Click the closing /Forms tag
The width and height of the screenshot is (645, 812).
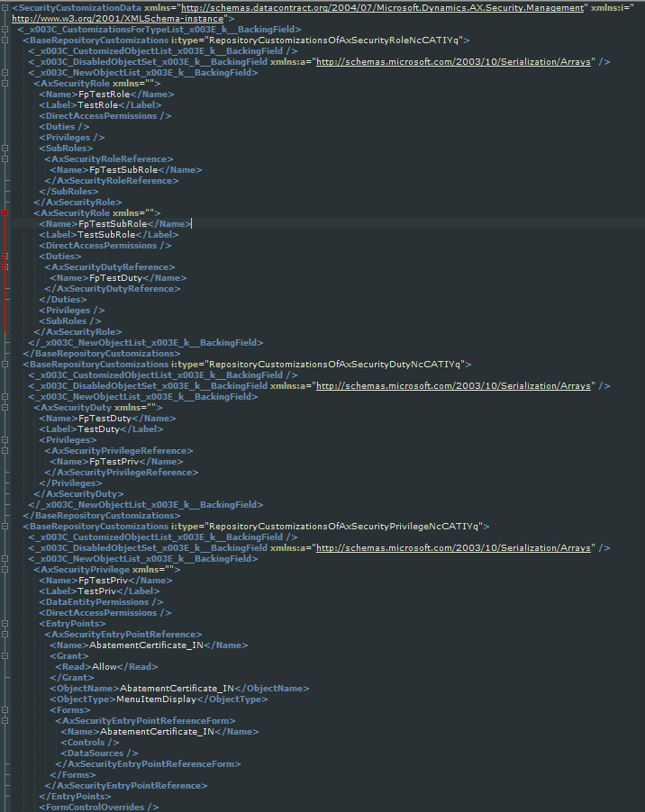tap(73, 775)
